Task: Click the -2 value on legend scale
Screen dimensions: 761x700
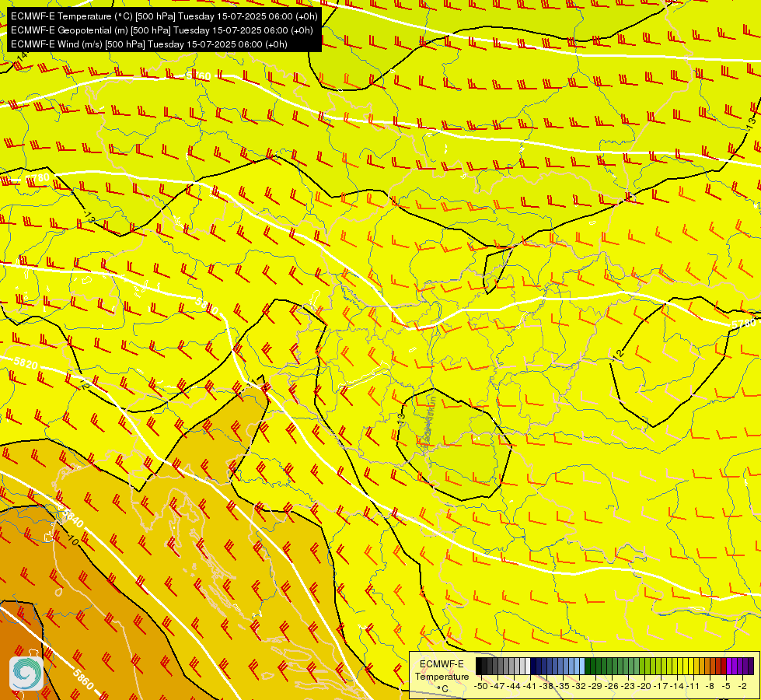Action: tap(742, 686)
